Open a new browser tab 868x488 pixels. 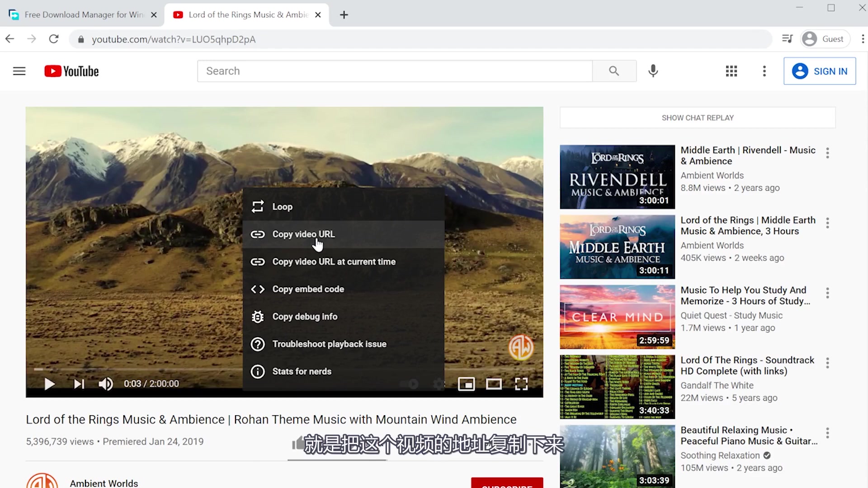point(344,15)
